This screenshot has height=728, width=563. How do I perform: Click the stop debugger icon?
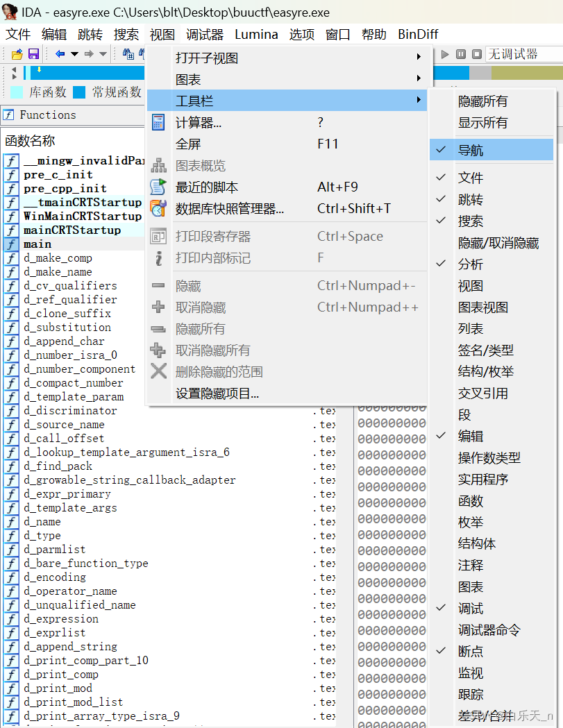point(476,53)
